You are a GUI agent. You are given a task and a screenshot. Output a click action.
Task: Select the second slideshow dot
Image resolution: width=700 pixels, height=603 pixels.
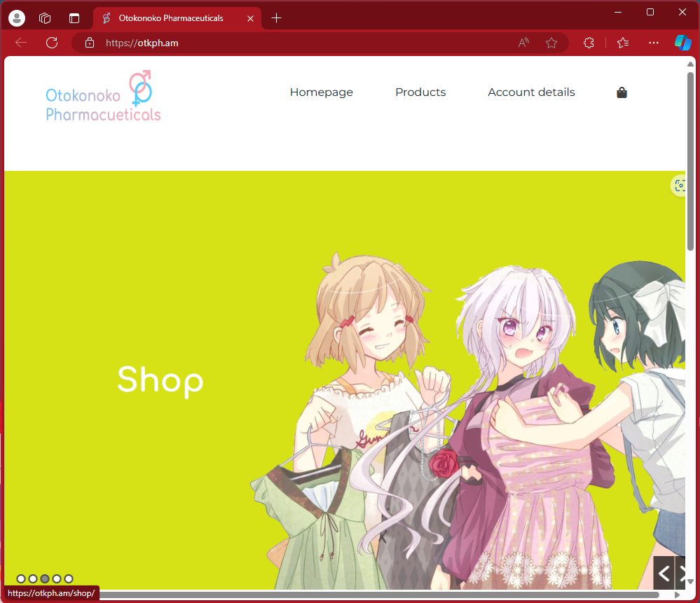click(x=33, y=578)
